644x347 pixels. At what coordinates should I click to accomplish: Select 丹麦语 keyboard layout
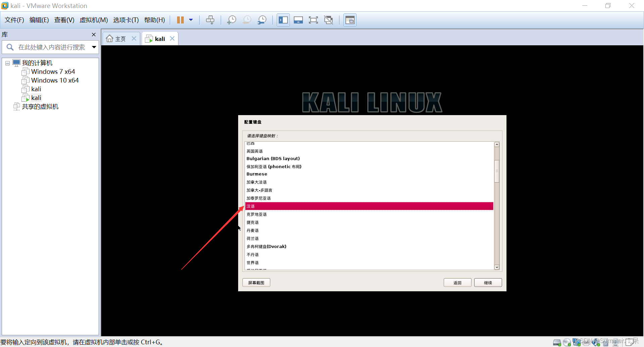tap(369, 231)
